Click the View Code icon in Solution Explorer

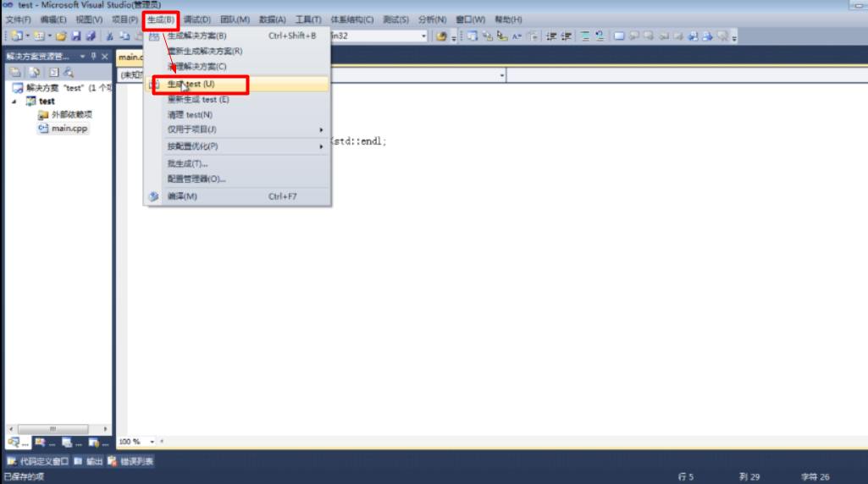53,73
